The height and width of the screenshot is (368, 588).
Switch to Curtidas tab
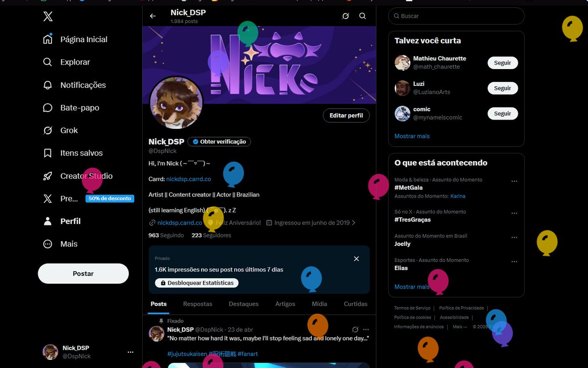point(356,304)
